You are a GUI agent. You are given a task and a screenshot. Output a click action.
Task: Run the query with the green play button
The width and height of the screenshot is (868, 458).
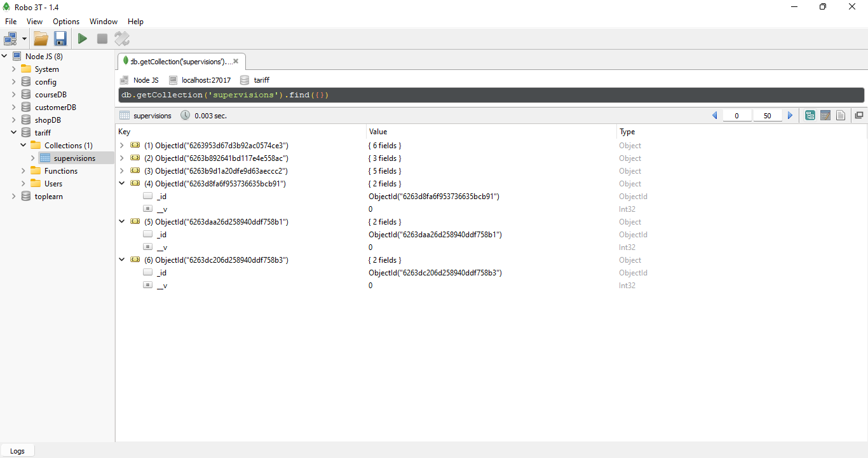tap(83, 39)
